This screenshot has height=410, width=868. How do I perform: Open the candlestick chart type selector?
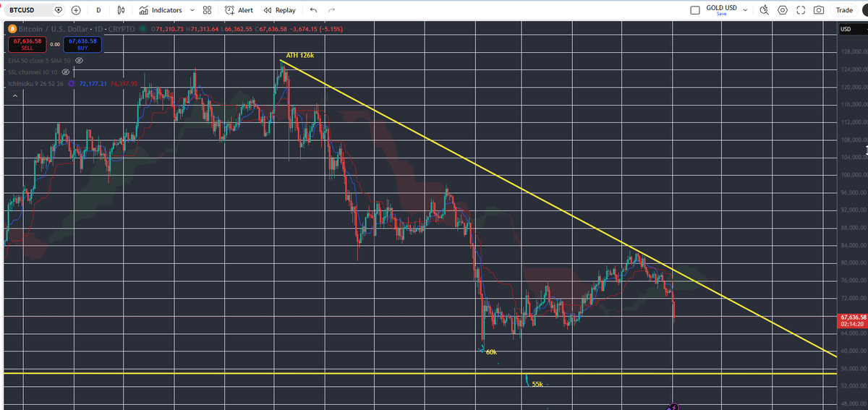(x=122, y=10)
